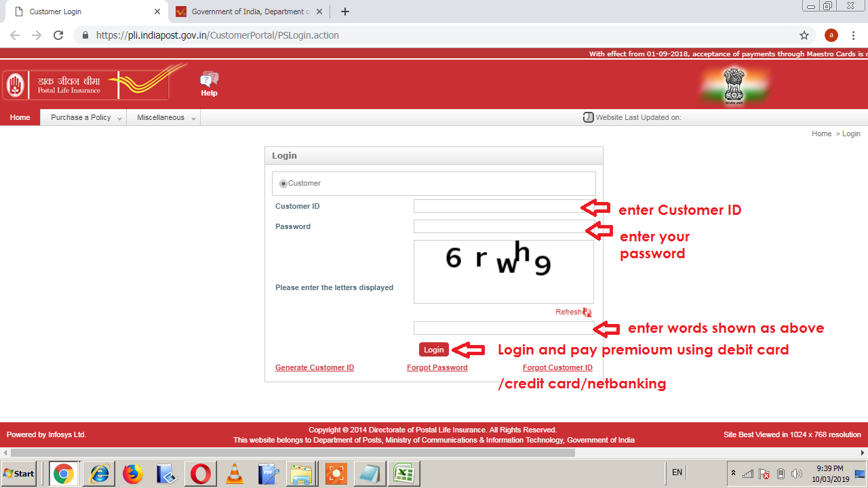Click the Government of India emblem

734,86
